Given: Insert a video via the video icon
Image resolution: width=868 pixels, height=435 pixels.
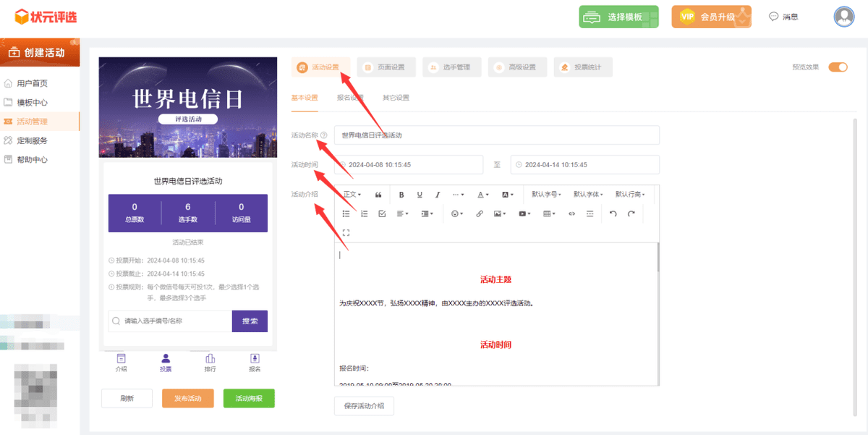Looking at the screenshot, I should point(522,213).
